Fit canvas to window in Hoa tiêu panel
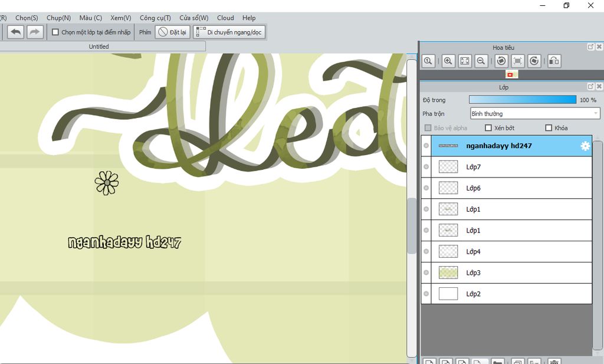This screenshot has height=364, width=604. pos(465,61)
